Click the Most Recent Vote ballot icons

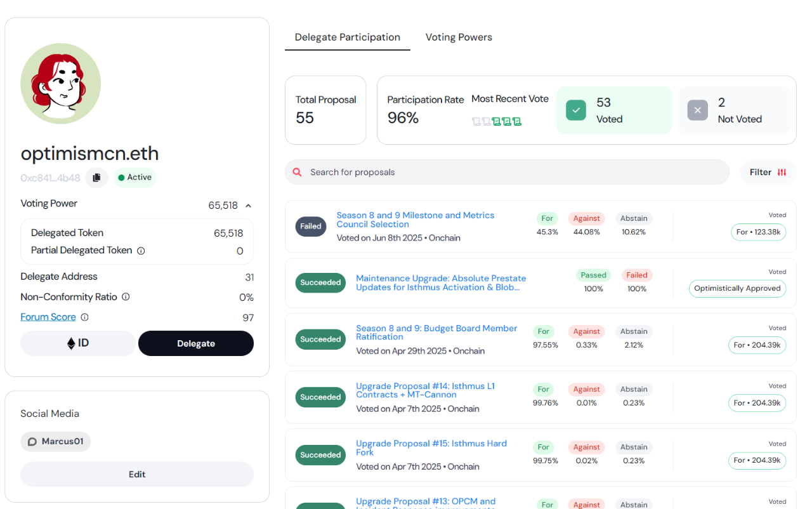497,121
